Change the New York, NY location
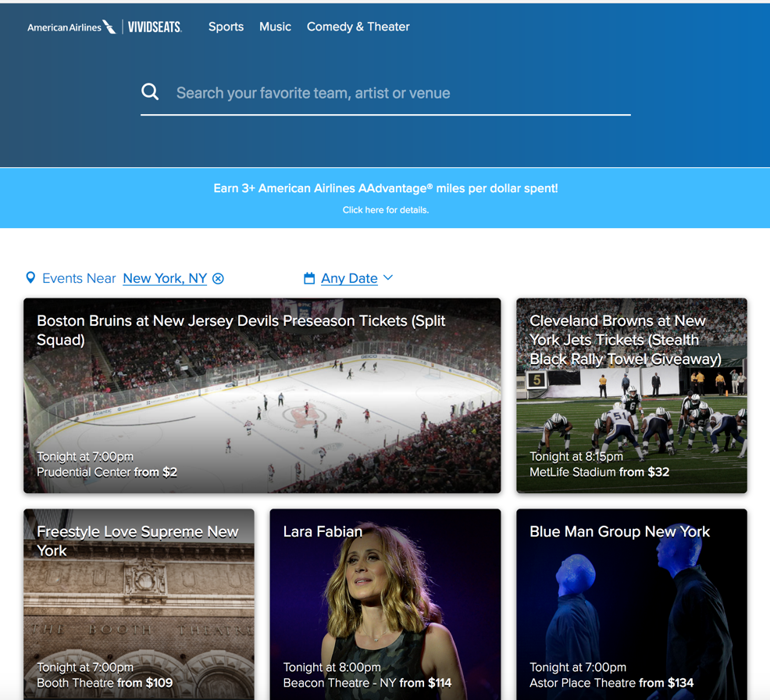This screenshot has width=770, height=700. tap(165, 278)
